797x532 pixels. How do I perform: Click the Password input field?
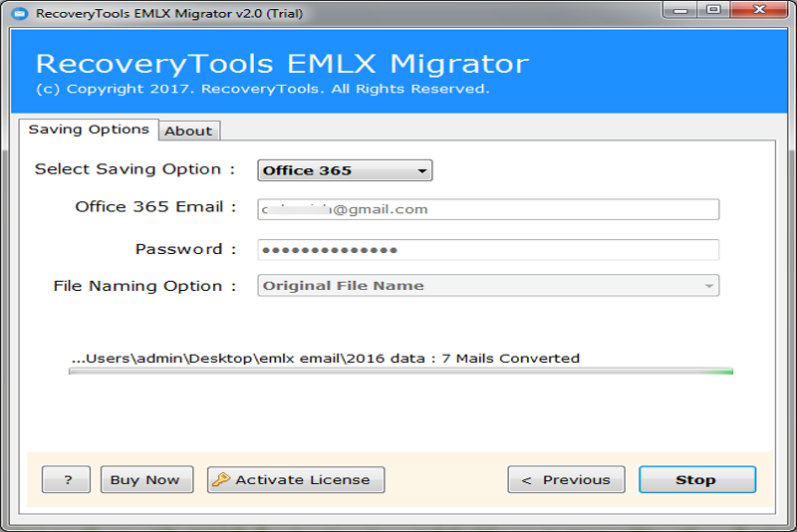(488, 249)
